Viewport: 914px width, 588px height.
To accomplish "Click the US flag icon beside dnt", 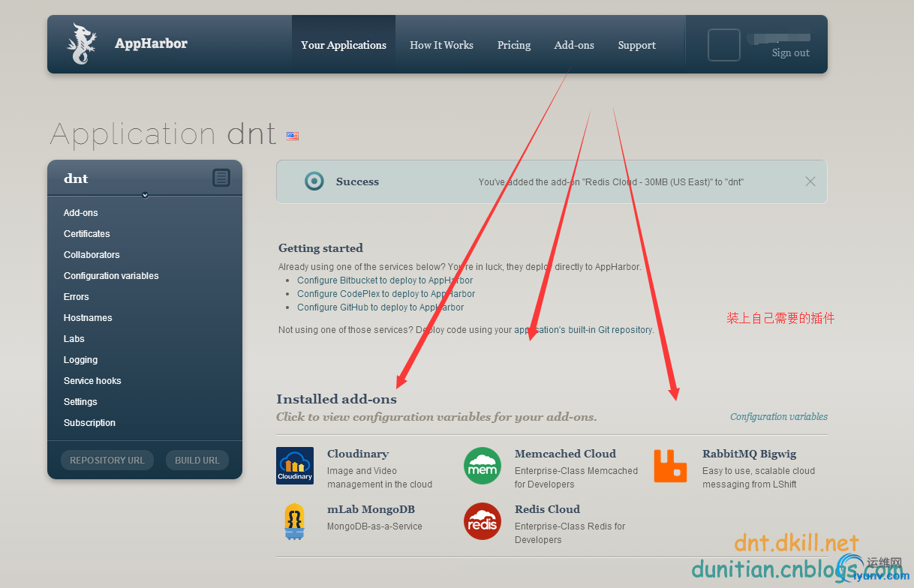I will pyautogui.click(x=293, y=136).
